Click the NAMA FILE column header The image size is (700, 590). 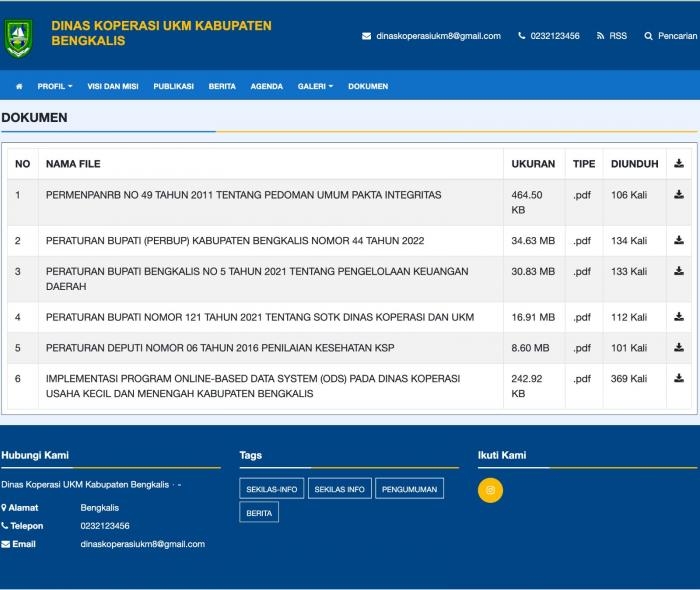[x=73, y=164]
